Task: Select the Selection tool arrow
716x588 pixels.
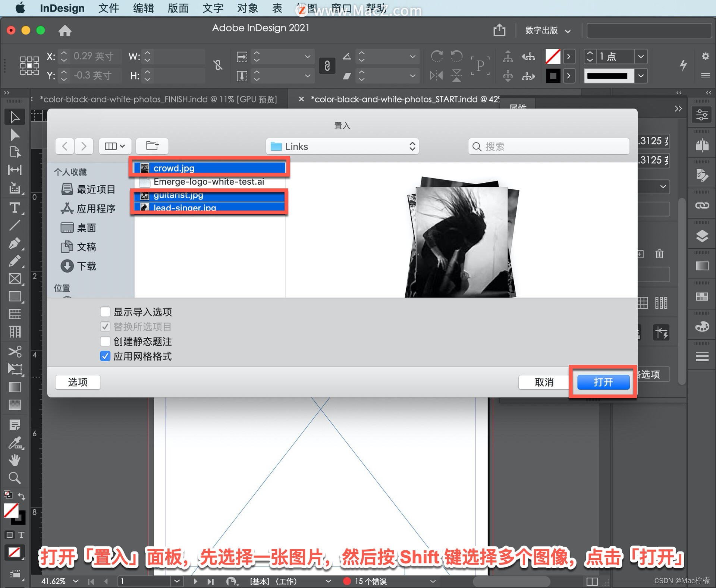Action: (15, 117)
